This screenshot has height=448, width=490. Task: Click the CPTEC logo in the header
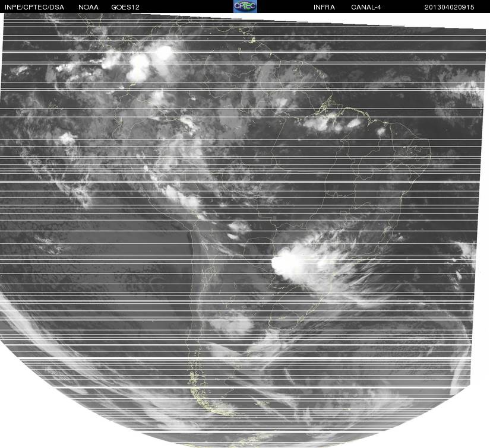point(245,7)
